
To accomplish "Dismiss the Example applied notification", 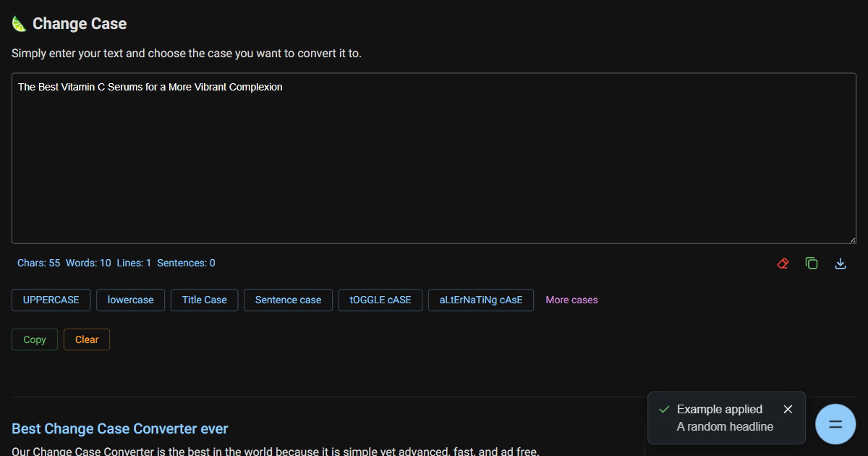I will 788,410.
